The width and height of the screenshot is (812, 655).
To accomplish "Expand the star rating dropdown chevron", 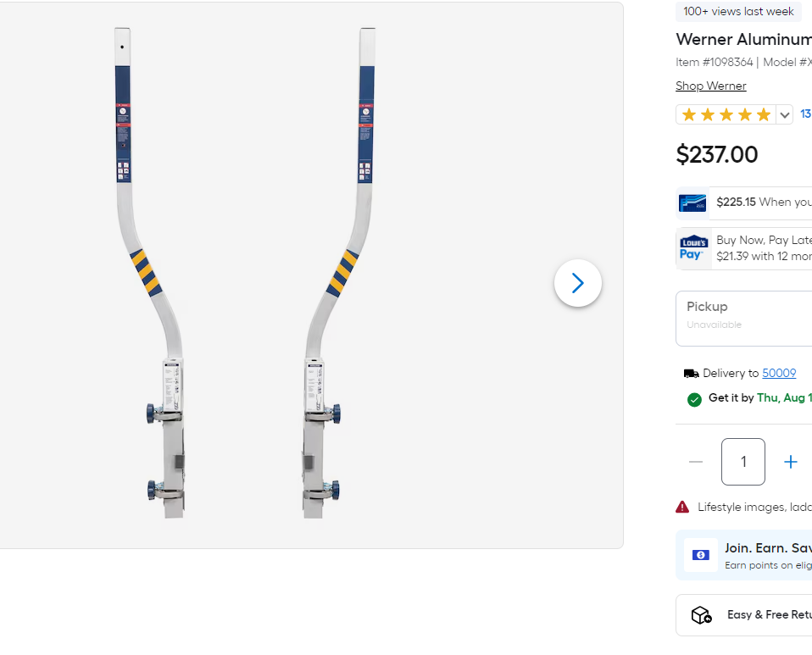I will click(785, 115).
